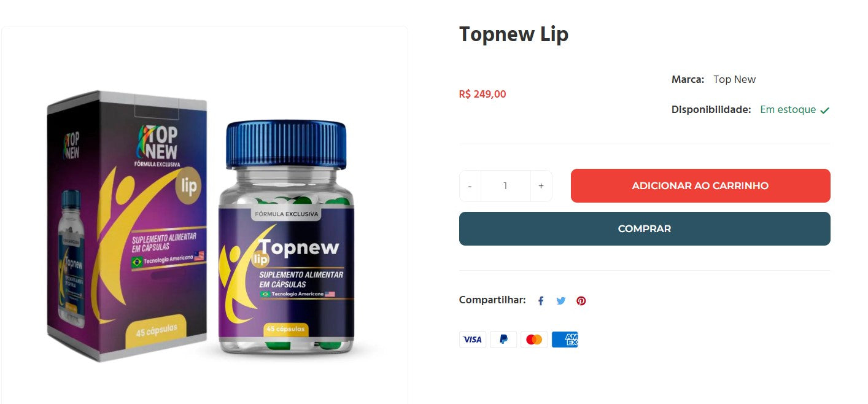Image resolution: width=868 pixels, height=404 pixels.
Task: Click the PayPal payment icon
Action: tap(503, 340)
